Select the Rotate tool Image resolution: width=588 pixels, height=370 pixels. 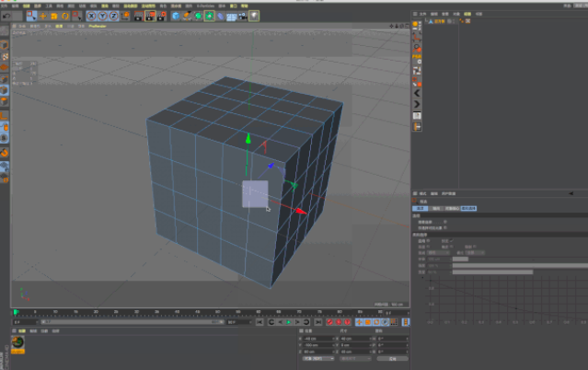tap(65, 16)
